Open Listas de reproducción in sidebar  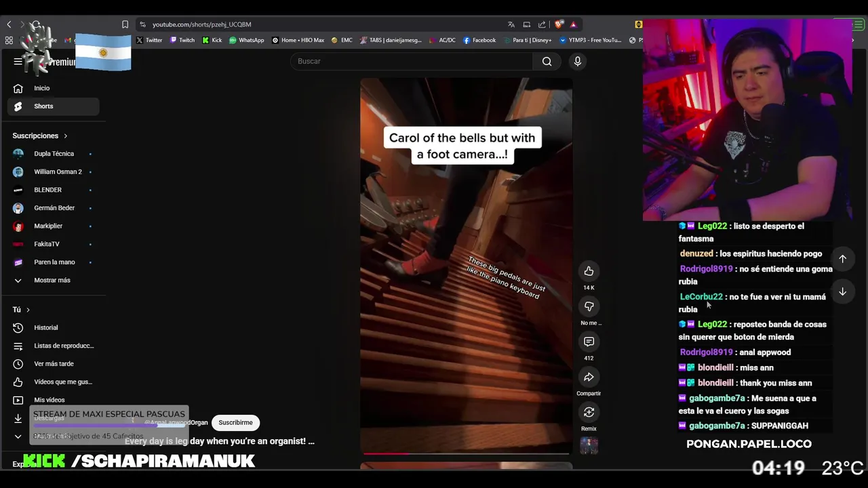point(53,346)
